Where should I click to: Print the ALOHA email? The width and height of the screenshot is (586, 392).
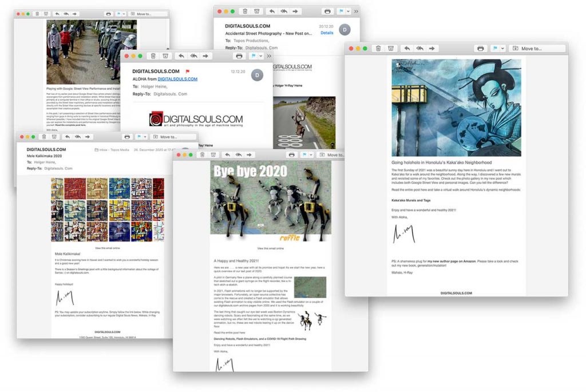point(239,56)
